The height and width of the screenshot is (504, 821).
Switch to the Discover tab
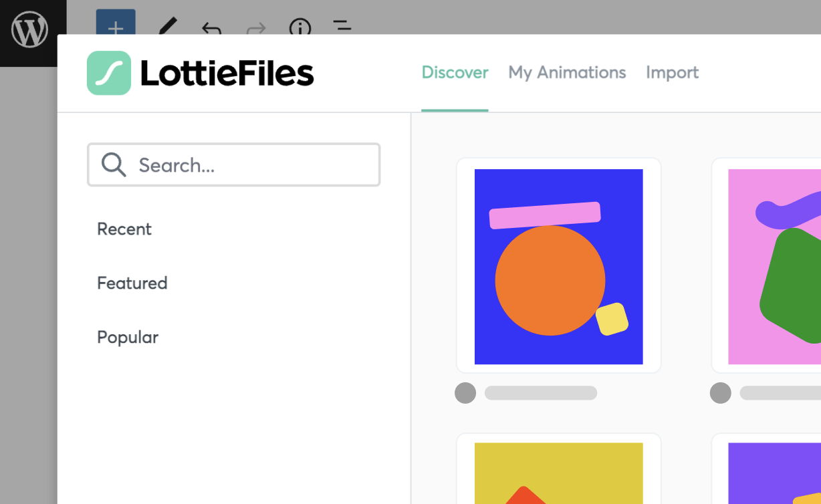click(455, 72)
